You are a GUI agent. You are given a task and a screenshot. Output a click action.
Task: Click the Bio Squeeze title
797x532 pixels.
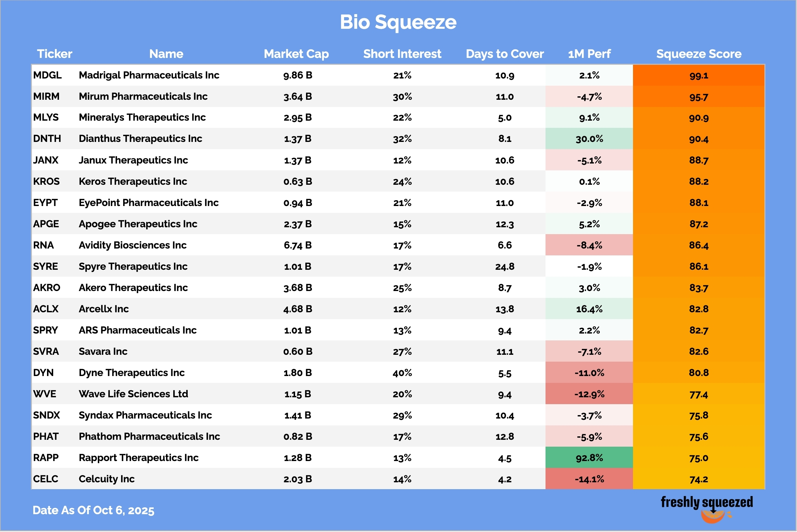coord(398,22)
